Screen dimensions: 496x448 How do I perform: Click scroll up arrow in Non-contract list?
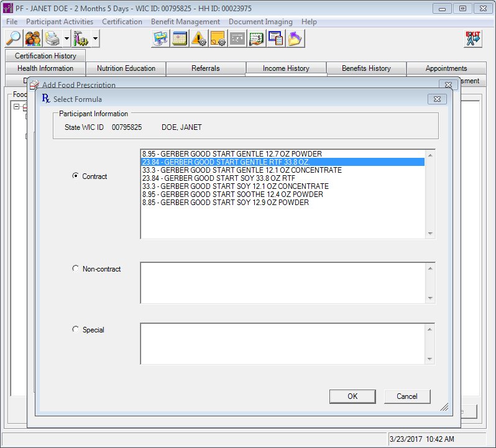[x=430, y=268]
